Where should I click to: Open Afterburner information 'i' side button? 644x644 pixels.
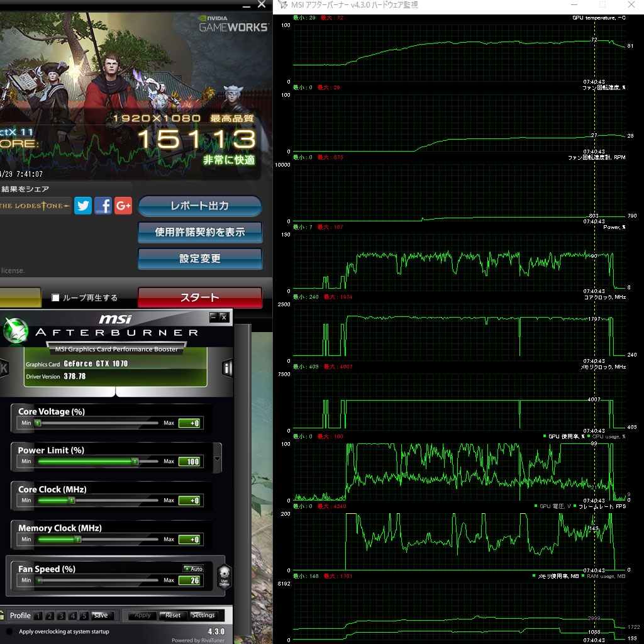(x=226, y=369)
